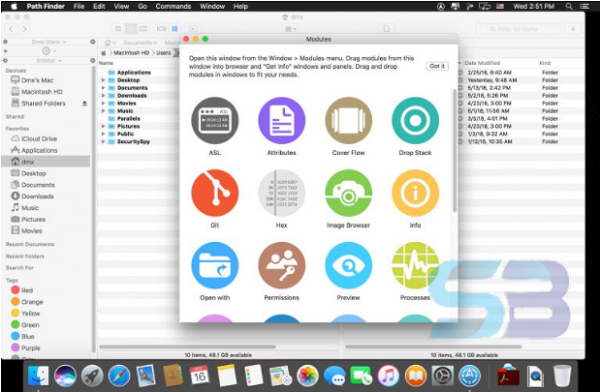600x392 pixels.
Task: Open the Help menu
Action: (x=241, y=6)
